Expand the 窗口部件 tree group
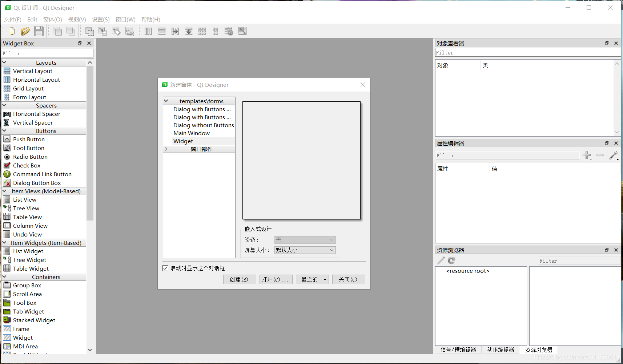 pyautogui.click(x=166, y=149)
